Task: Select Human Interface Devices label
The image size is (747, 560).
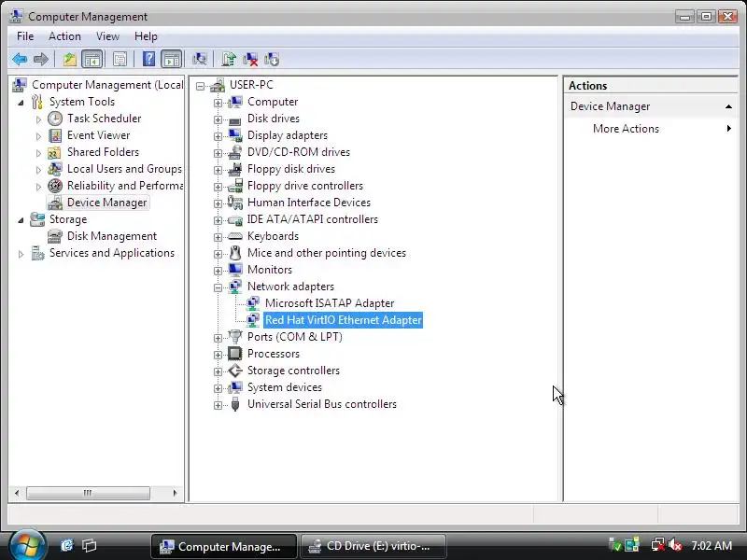Action: [x=309, y=203]
